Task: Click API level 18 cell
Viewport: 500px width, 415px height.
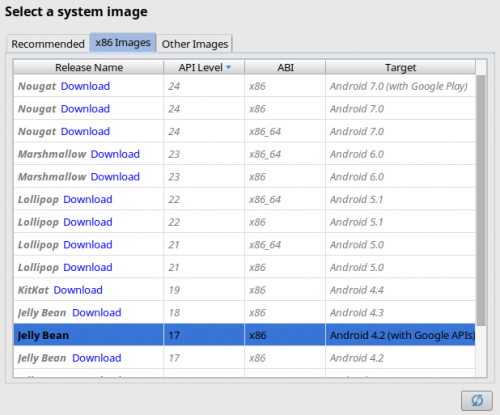Action: click(x=204, y=313)
